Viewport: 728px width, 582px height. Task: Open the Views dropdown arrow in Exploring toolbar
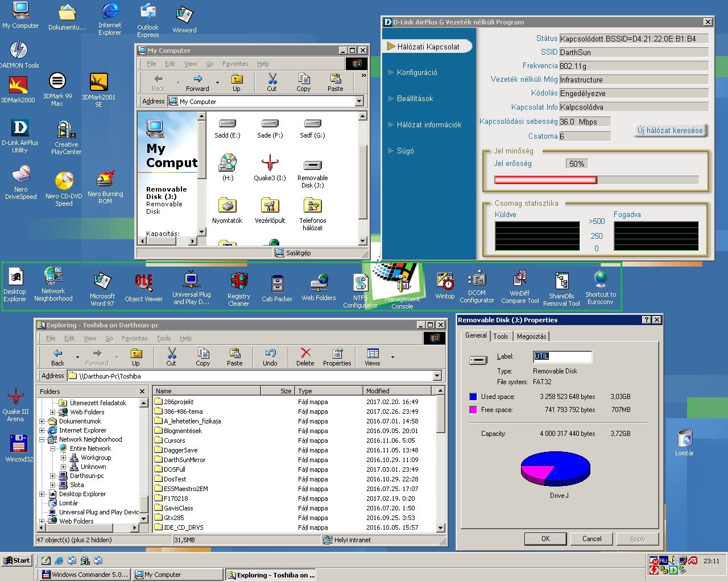[392, 357]
